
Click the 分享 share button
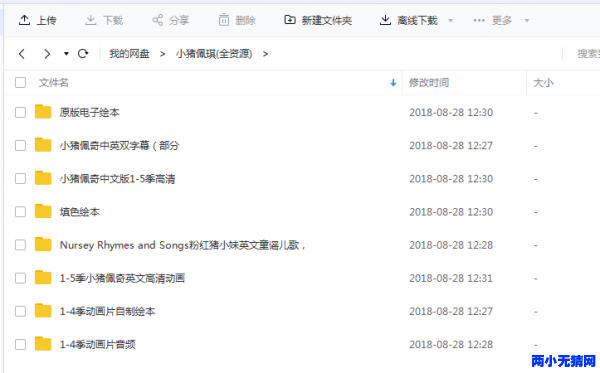pyautogui.click(x=171, y=20)
